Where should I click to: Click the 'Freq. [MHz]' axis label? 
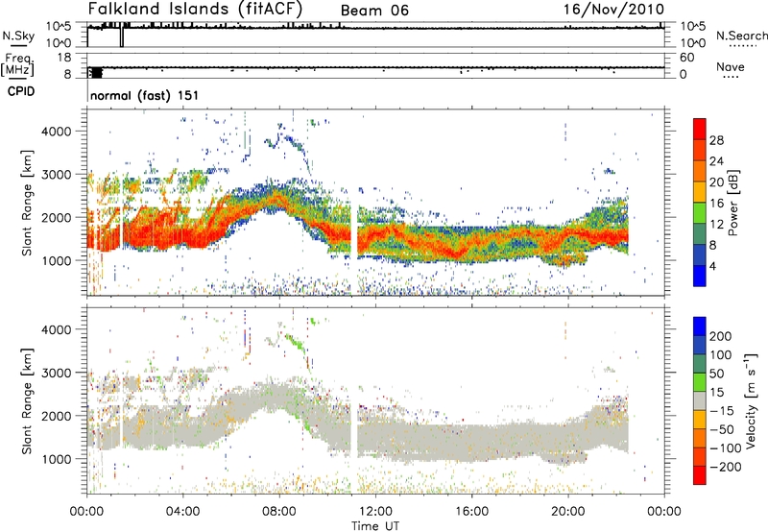(x=18, y=64)
